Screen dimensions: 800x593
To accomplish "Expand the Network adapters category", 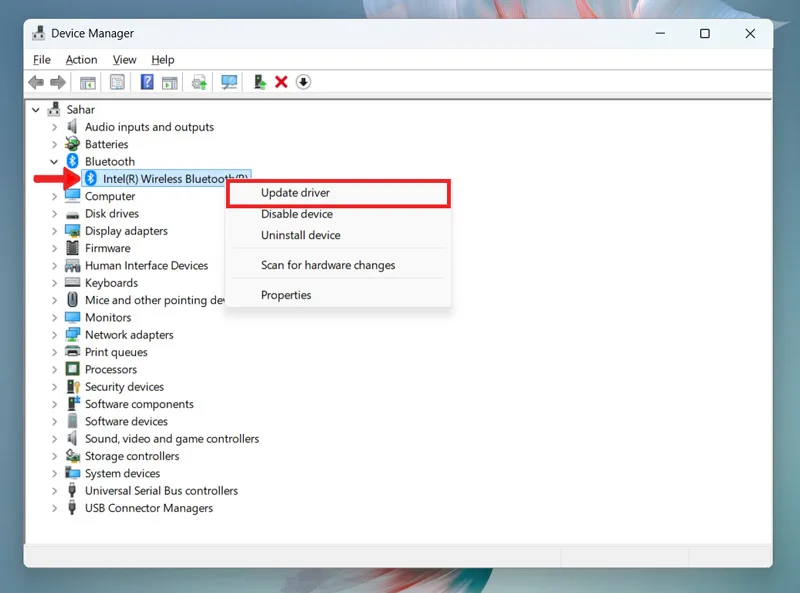I will pyautogui.click(x=54, y=335).
